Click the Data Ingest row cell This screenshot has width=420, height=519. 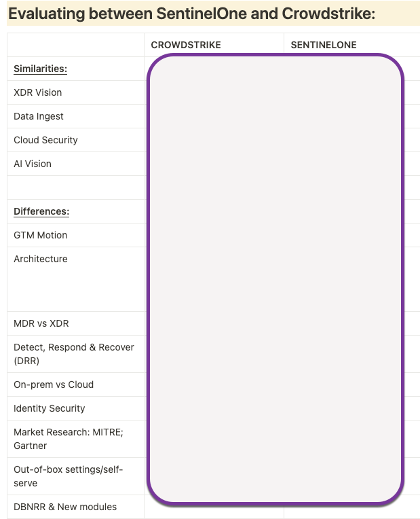tap(39, 116)
